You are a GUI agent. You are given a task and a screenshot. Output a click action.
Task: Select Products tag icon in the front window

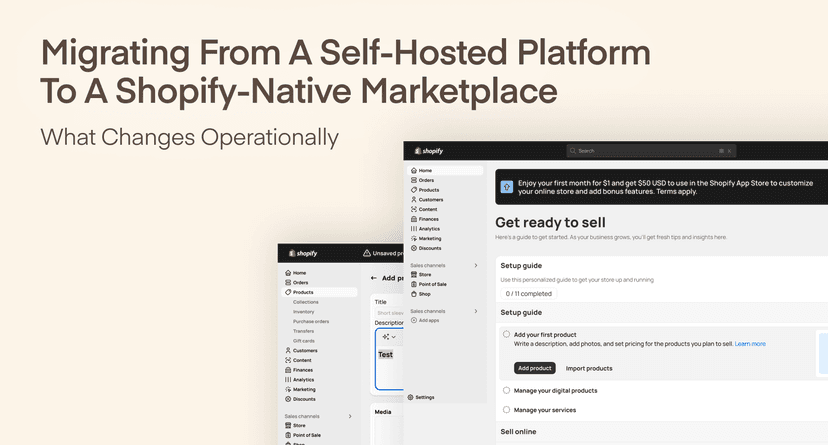click(x=414, y=190)
